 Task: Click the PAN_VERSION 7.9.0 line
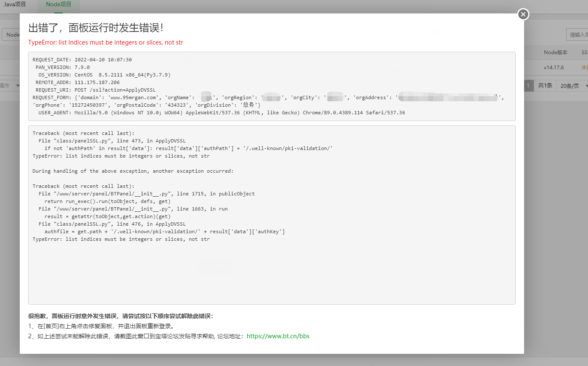point(63,67)
